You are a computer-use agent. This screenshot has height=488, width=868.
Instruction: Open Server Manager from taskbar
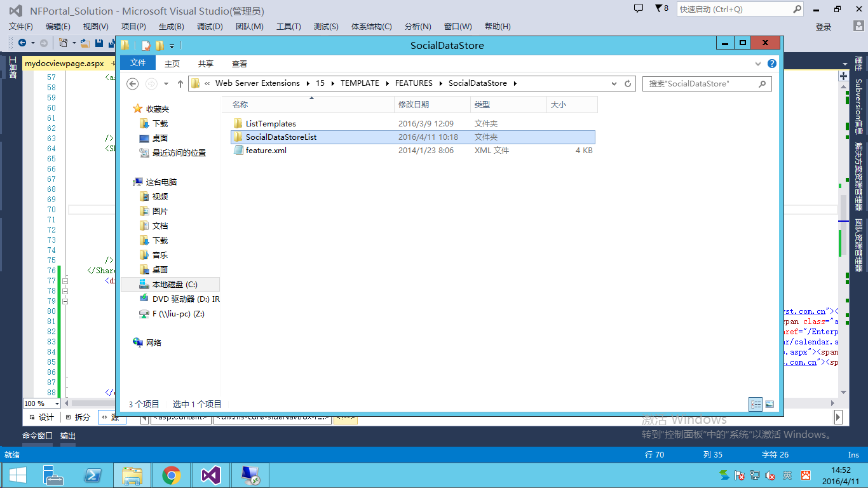(53, 475)
